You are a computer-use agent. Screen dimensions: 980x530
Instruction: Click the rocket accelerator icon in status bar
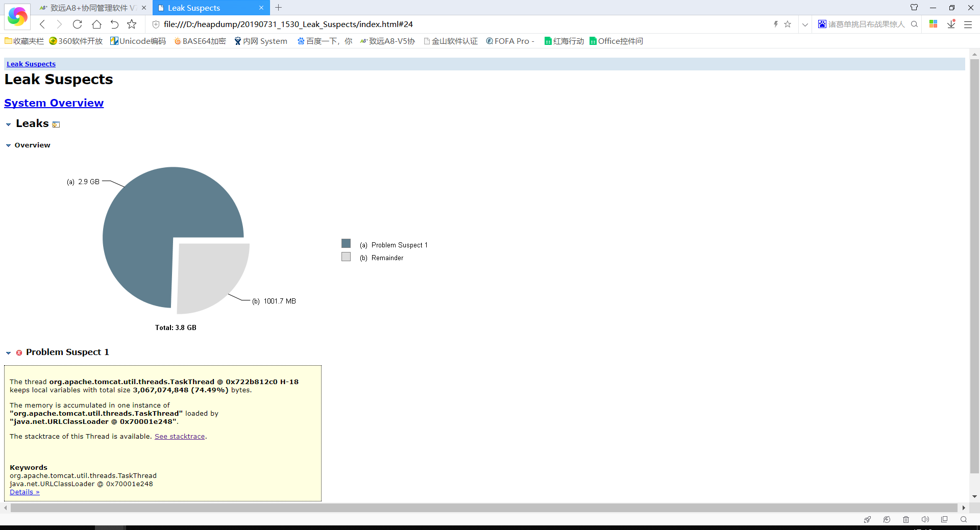coord(867,519)
